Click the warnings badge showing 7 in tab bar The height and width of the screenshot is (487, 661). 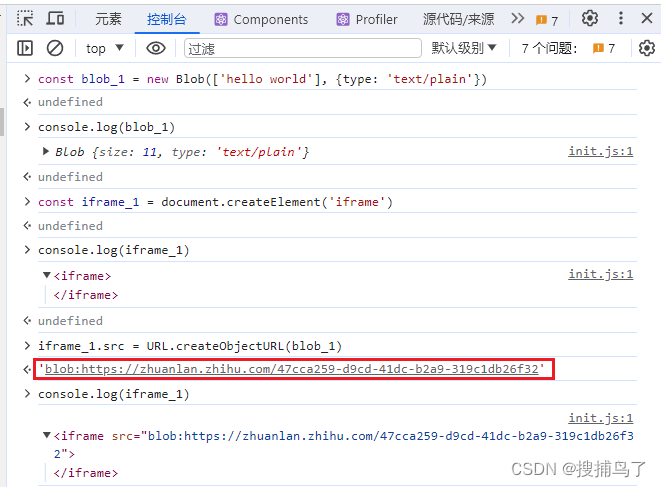[x=546, y=20]
